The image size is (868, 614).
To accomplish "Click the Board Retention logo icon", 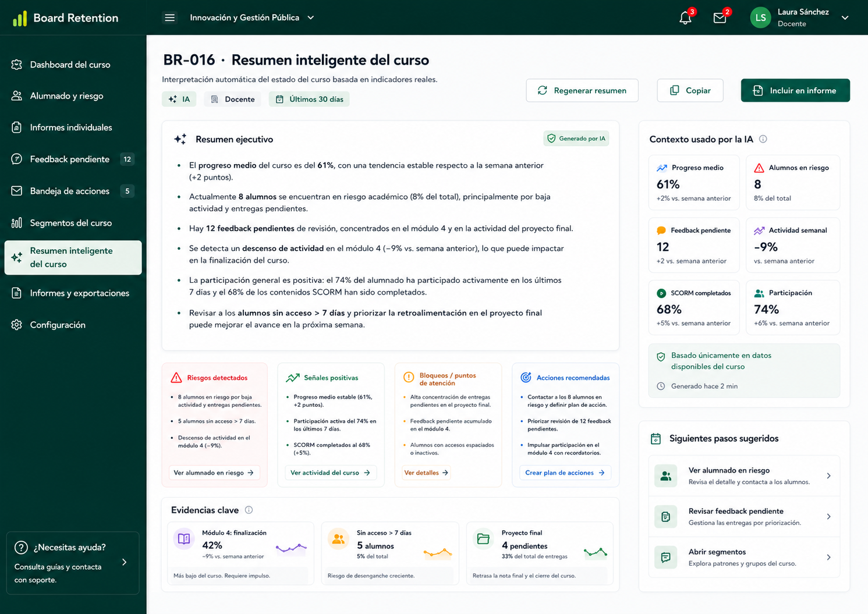I will coord(20,19).
